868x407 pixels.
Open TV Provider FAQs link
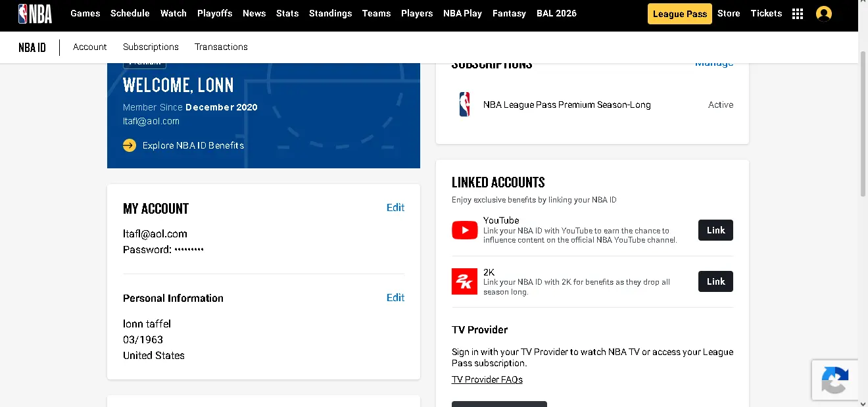(x=487, y=379)
